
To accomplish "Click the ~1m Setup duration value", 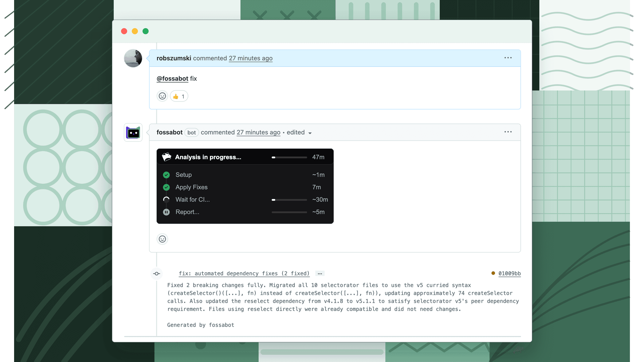I will (x=318, y=175).
